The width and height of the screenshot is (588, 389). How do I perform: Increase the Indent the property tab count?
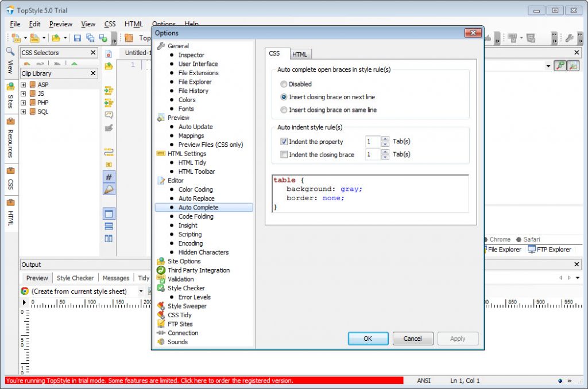click(x=385, y=139)
